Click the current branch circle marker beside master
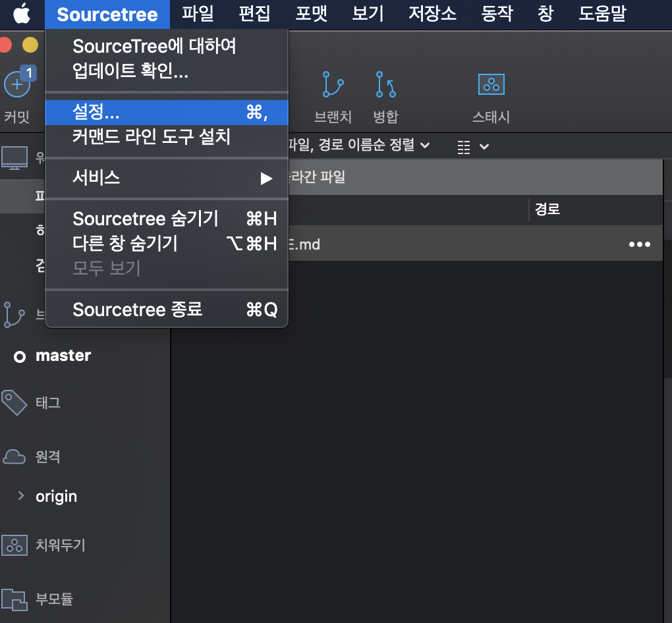672x623 pixels. pyautogui.click(x=20, y=356)
